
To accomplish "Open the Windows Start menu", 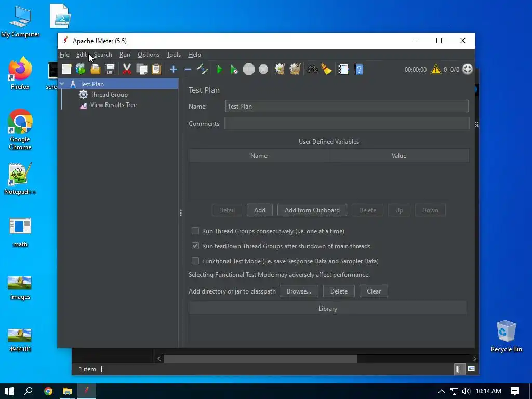I will tap(9, 391).
